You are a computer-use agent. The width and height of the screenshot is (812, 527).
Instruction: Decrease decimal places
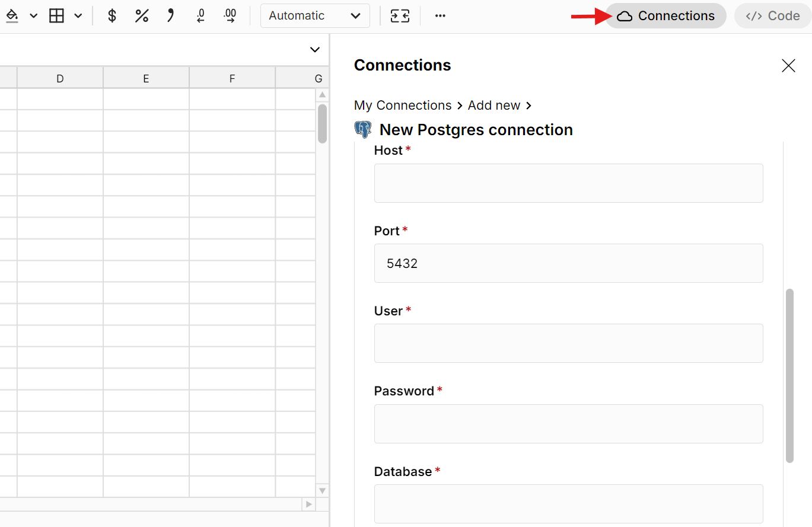tap(200, 15)
